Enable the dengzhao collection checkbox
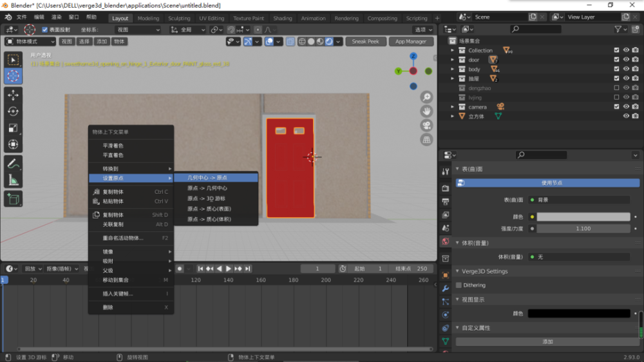 [616, 88]
